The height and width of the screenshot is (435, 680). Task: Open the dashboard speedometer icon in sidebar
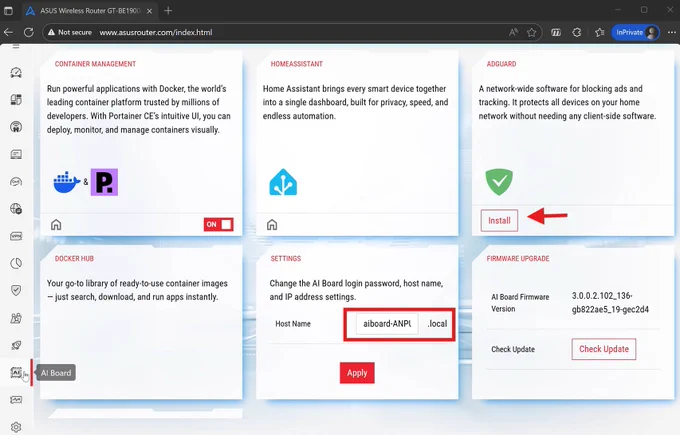(x=16, y=72)
